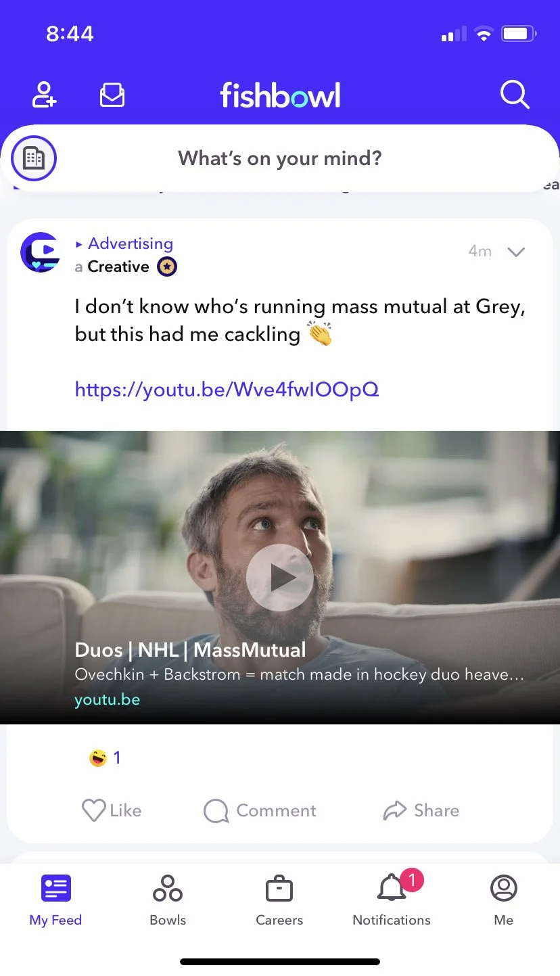Open the Advertising bowl link
Image resolution: width=560 pixels, height=976 pixels.
(x=130, y=243)
